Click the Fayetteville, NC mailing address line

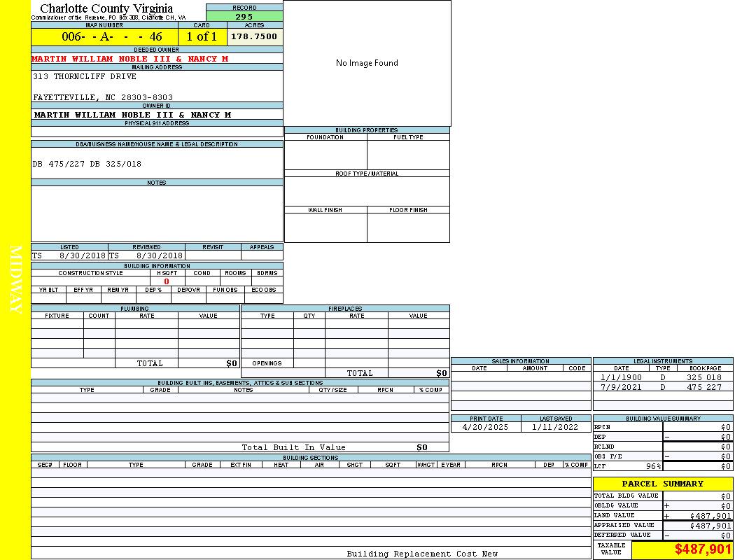103,97
